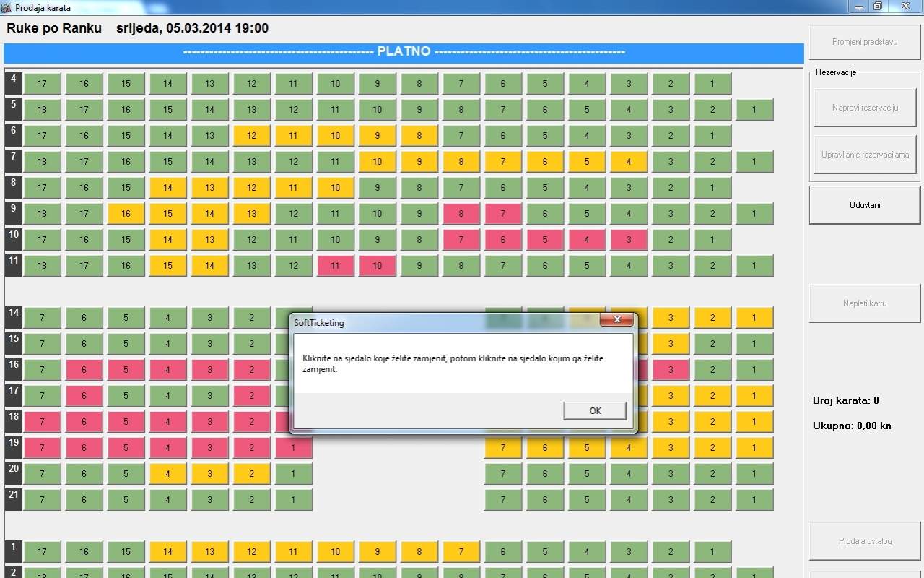
Task: Click OK in the SoftTicketing dialog
Action: (595, 410)
